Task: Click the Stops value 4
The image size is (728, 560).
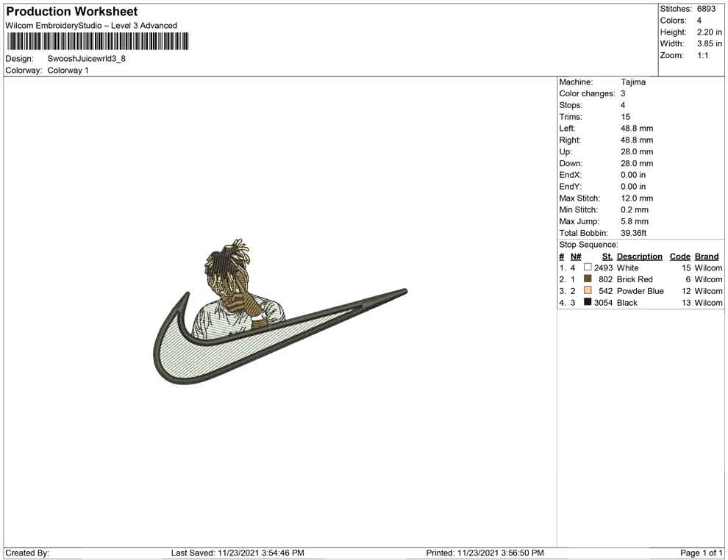Action: coord(623,105)
